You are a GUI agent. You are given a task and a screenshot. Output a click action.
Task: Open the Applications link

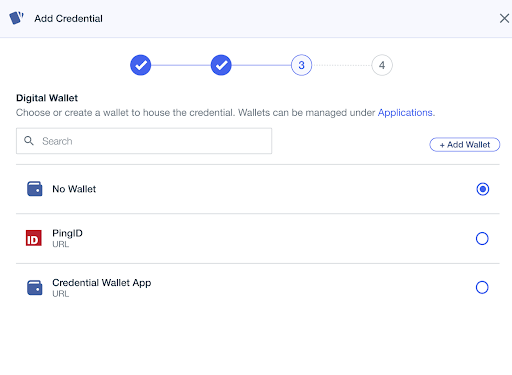coord(405,113)
